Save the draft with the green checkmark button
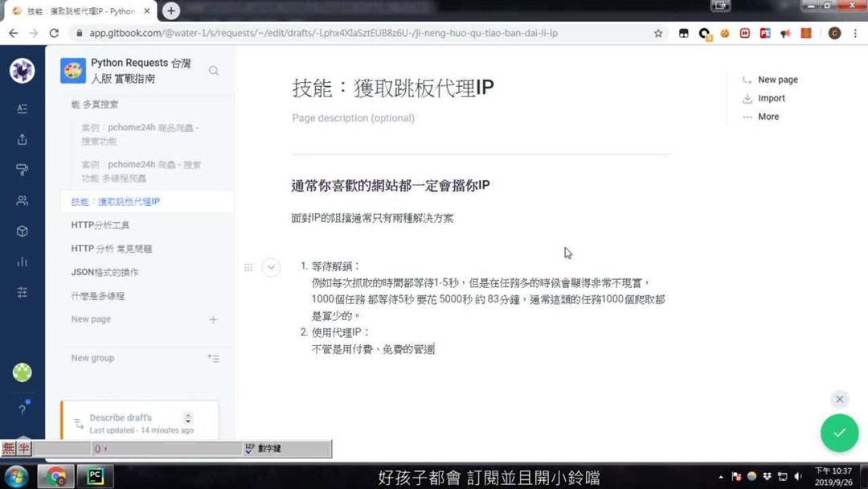The width and height of the screenshot is (868, 489). (839, 433)
